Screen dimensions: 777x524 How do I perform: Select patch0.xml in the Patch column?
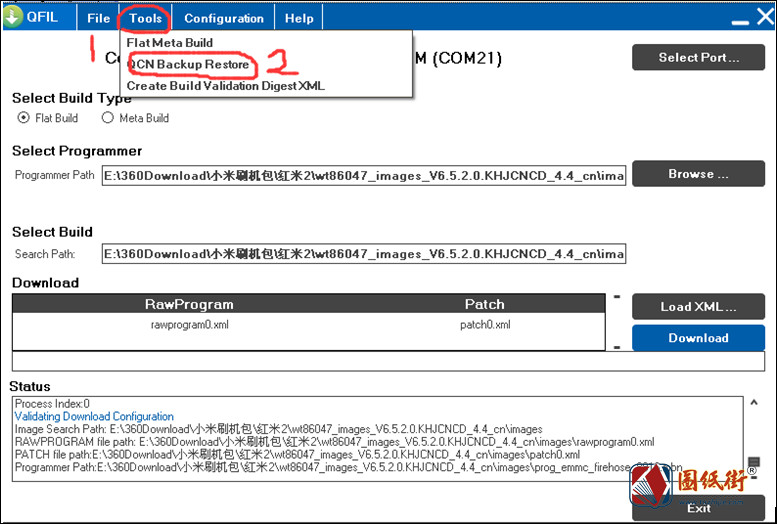(x=485, y=325)
